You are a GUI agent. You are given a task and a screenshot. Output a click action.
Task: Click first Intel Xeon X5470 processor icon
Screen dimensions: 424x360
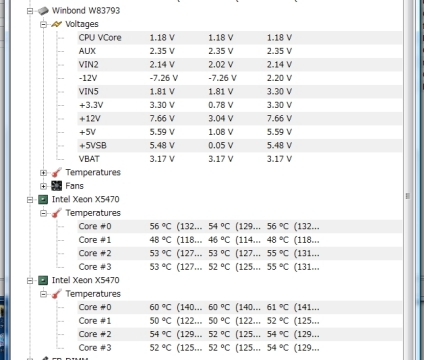click(43, 199)
